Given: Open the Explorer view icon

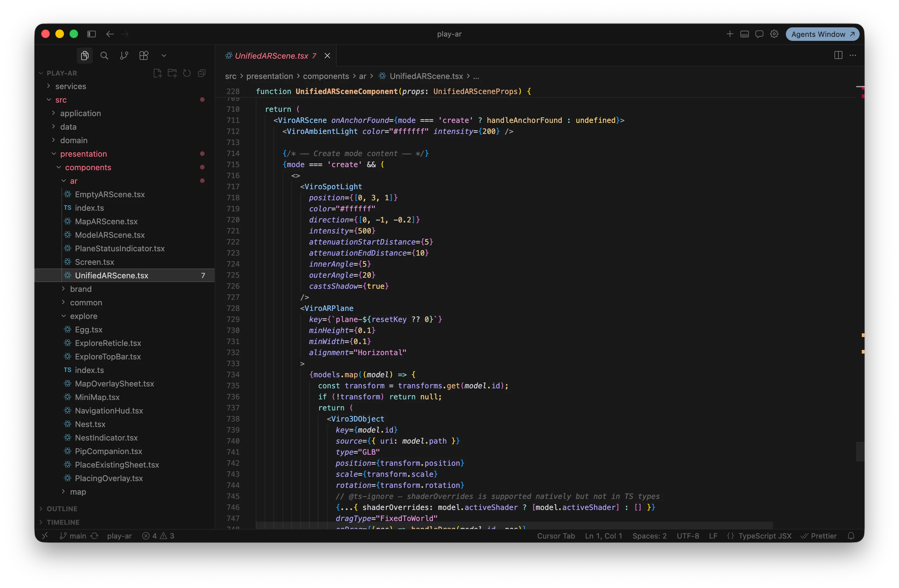Looking at the screenshot, I should click(x=85, y=56).
